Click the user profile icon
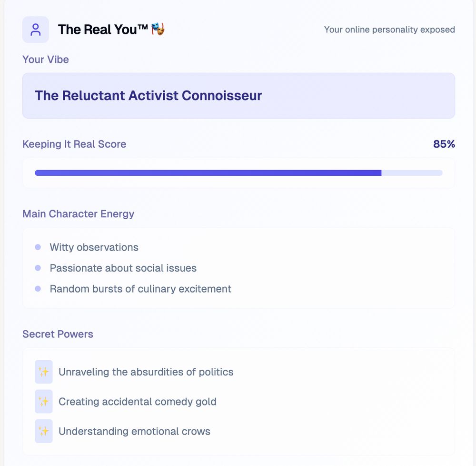476x466 pixels. pos(36,30)
